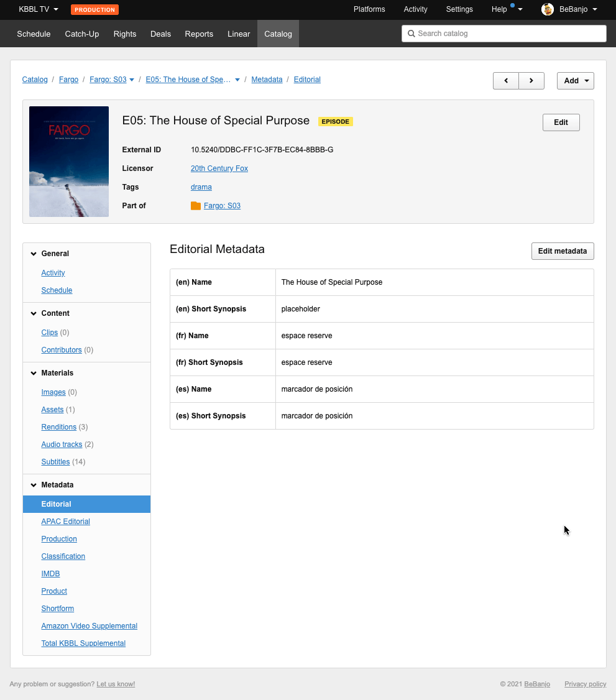Switch to the Schedule tab
616x700 pixels.
tap(34, 34)
